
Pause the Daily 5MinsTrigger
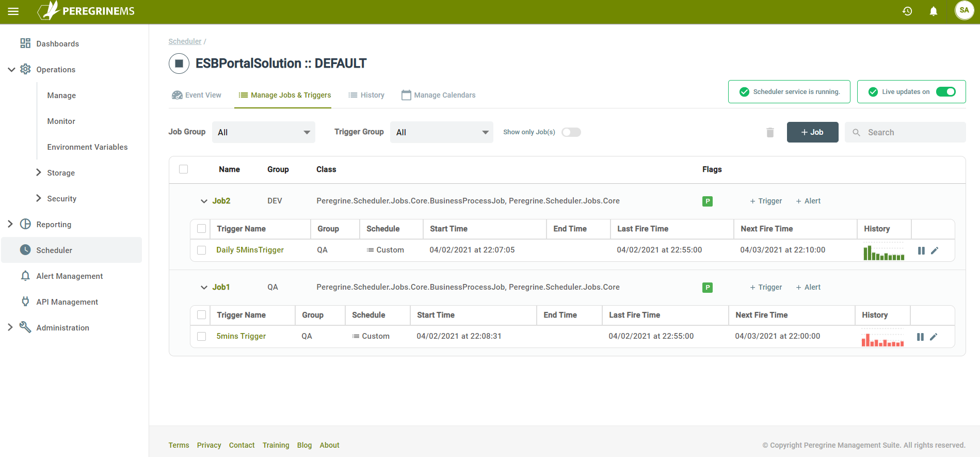coord(921,250)
